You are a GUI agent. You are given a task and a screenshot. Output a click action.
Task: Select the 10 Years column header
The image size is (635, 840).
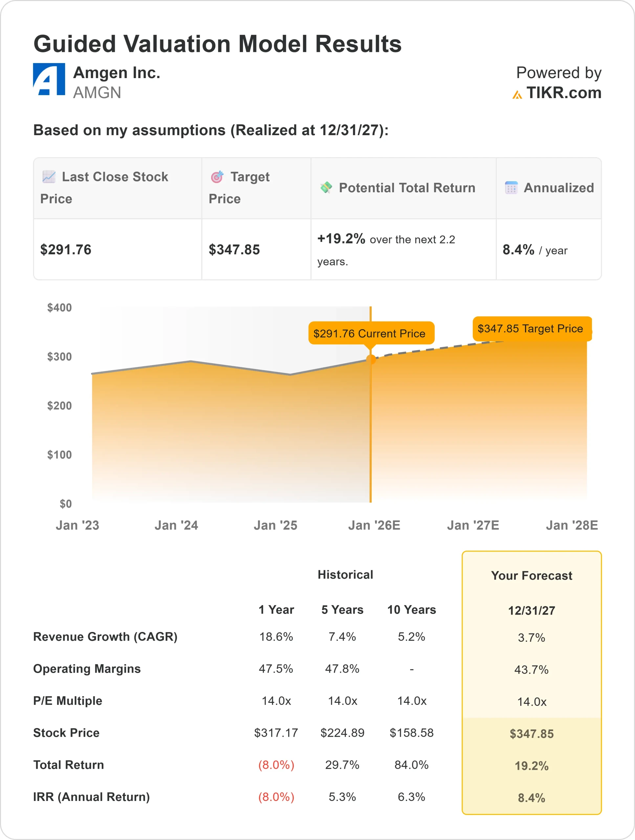tap(411, 610)
